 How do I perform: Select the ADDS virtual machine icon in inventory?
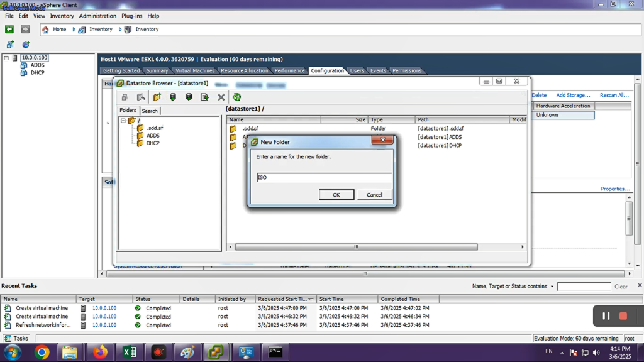click(x=24, y=65)
